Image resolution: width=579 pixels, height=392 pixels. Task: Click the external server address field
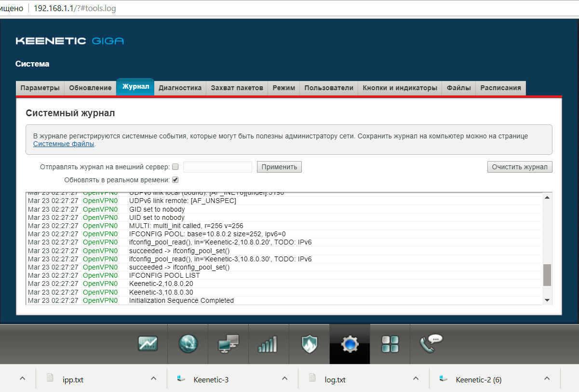[x=217, y=167]
